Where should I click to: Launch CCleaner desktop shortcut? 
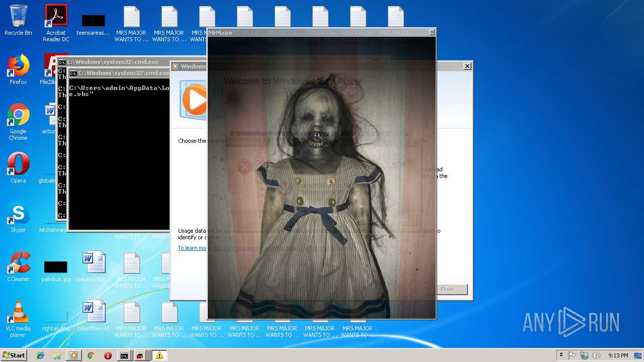[x=18, y=266]
